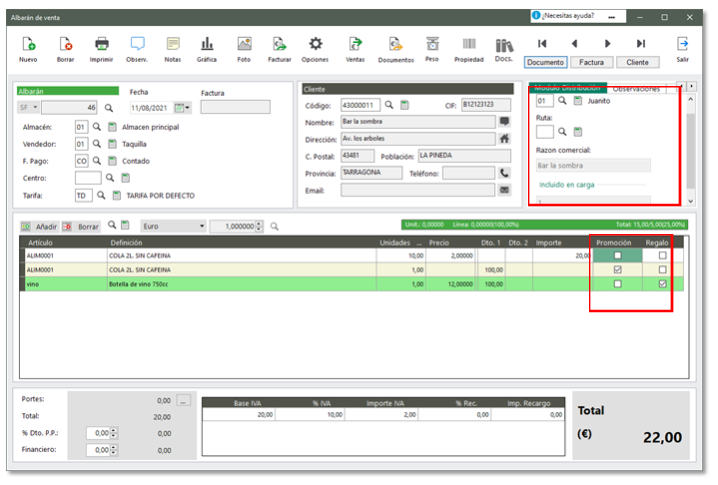Click the search magnifier next to Tarifa
Screen dimensions: 718x485
point(101,195)
